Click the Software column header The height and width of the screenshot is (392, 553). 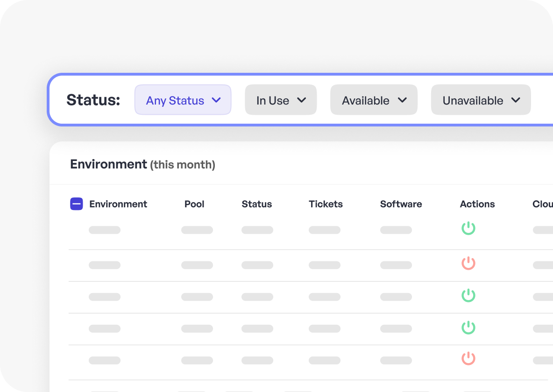coord(401,204)
